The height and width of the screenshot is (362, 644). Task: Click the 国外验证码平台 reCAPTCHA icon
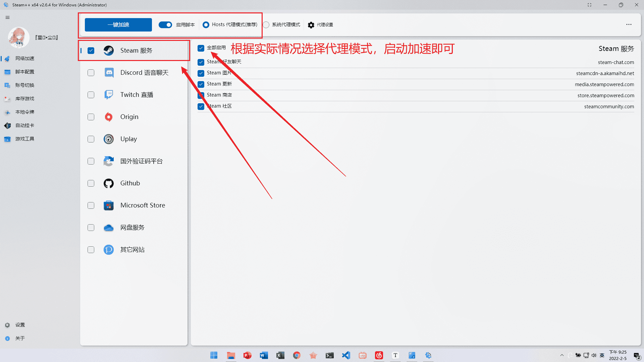[109, 161]
